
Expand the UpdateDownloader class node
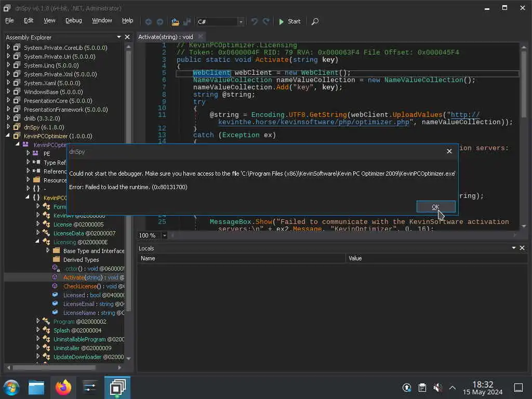[x=38, y=357]
